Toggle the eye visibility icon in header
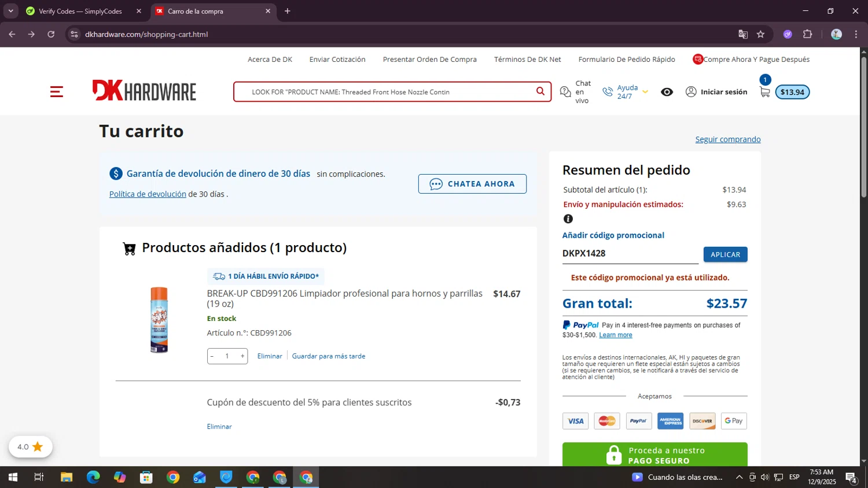The image size is (868, 488). (667, 92)
